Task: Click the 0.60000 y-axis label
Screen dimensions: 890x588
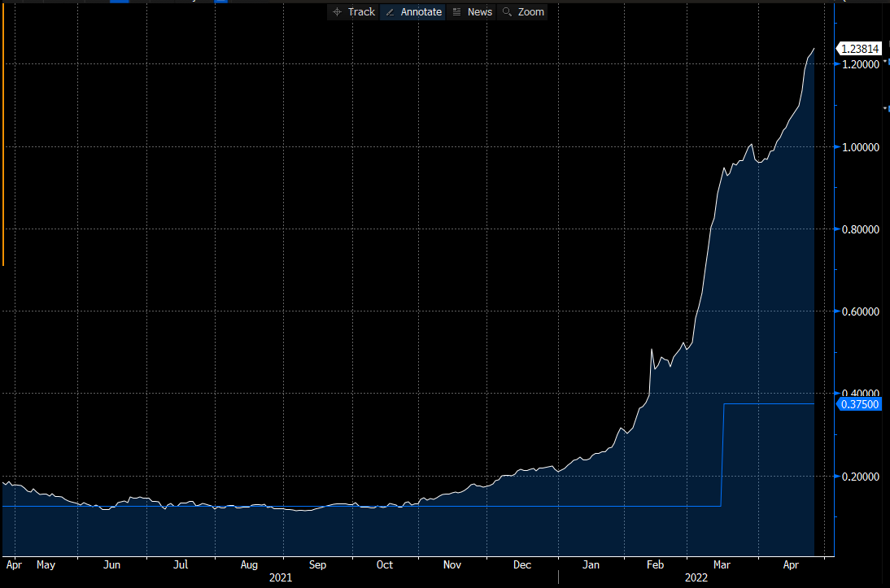Action: [x=861, y=311]
